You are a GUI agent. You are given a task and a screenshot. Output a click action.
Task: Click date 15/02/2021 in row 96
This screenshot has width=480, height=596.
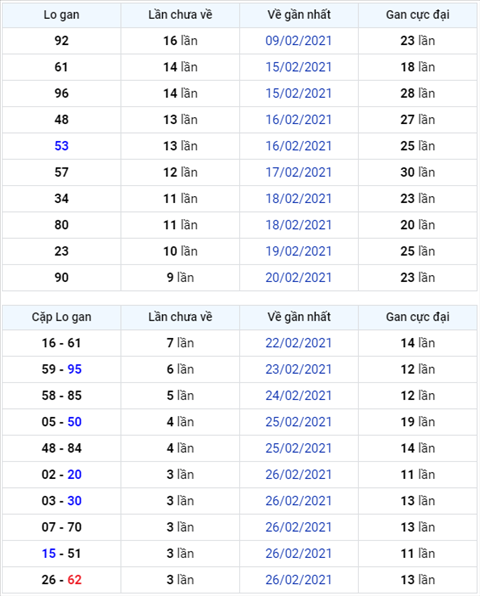298,93
